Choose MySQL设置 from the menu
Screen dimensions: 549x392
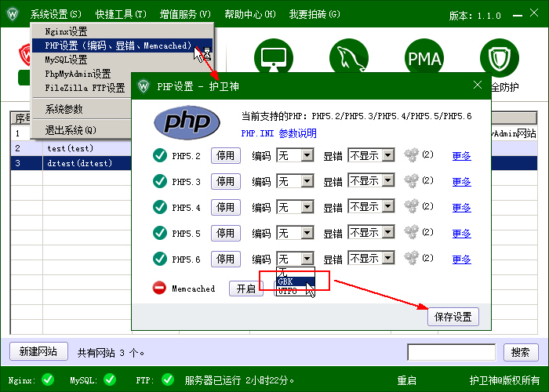[x=122, y=60]
